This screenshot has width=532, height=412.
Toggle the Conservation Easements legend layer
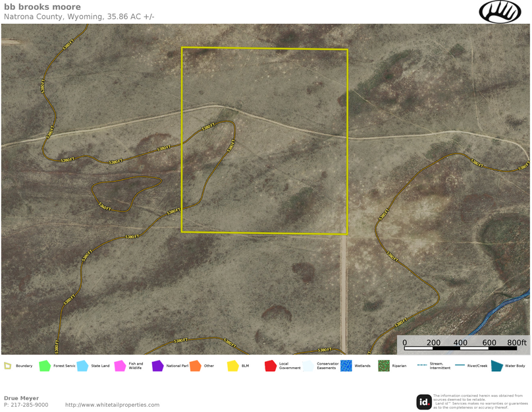307,365
